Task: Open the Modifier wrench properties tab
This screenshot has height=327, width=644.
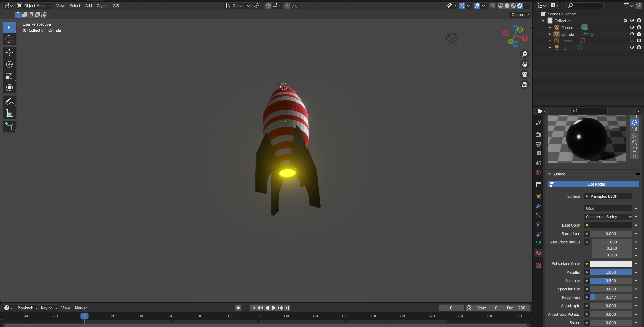Action: coord(538,206)
